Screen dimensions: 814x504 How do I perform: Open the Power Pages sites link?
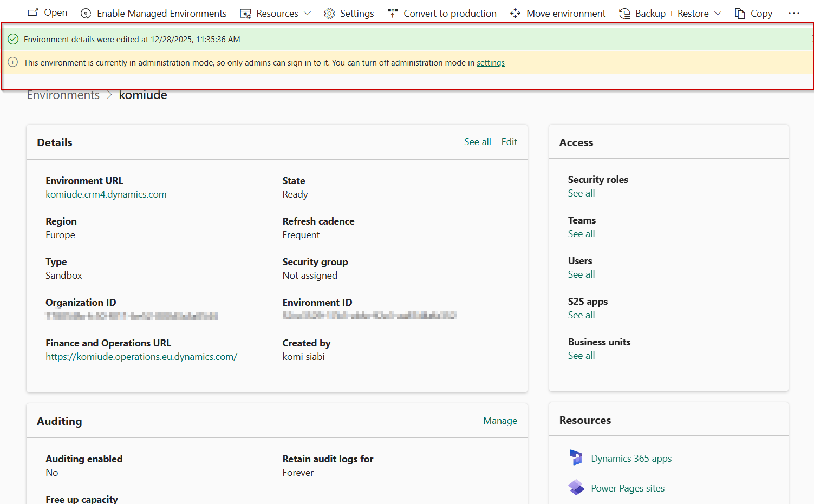click(x=628, y=488)
